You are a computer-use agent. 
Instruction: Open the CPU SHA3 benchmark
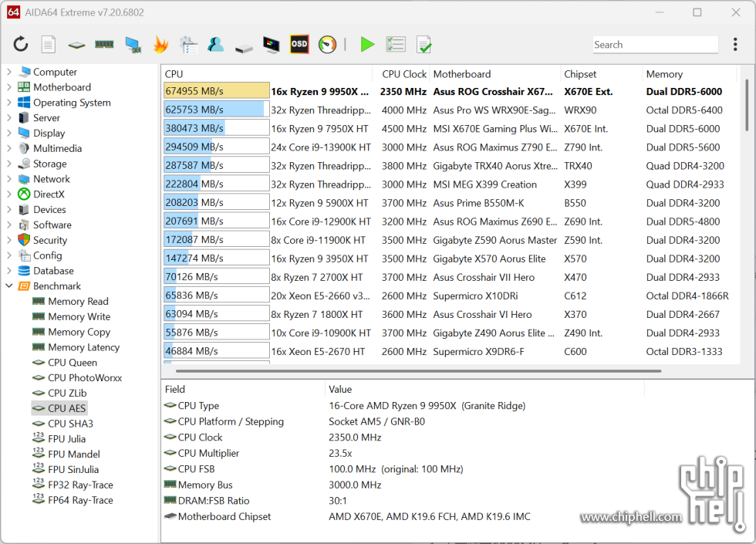tap(70, 424)
